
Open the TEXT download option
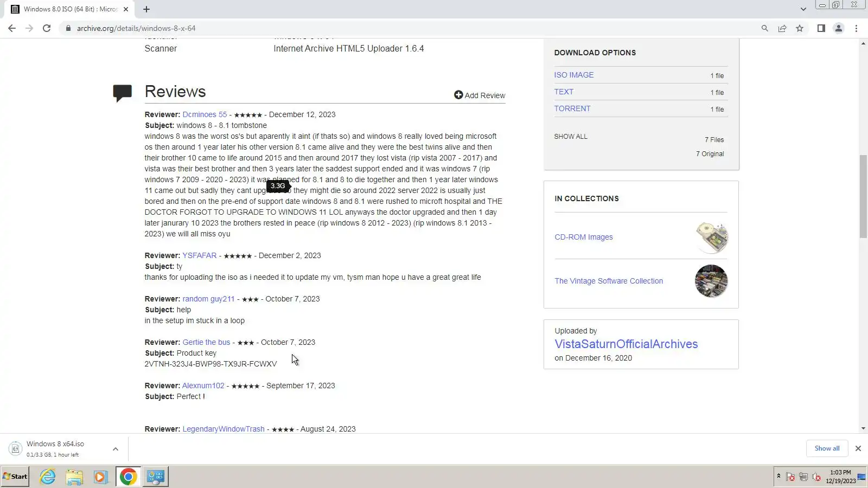pos(564,92)
